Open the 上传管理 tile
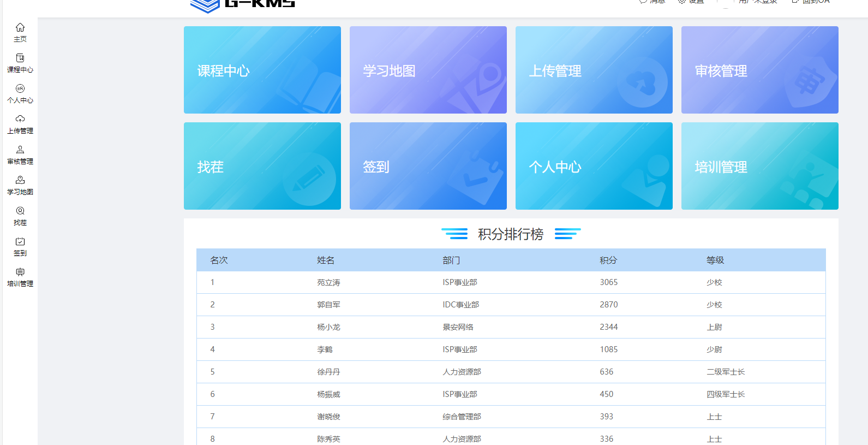 point(594,70)
